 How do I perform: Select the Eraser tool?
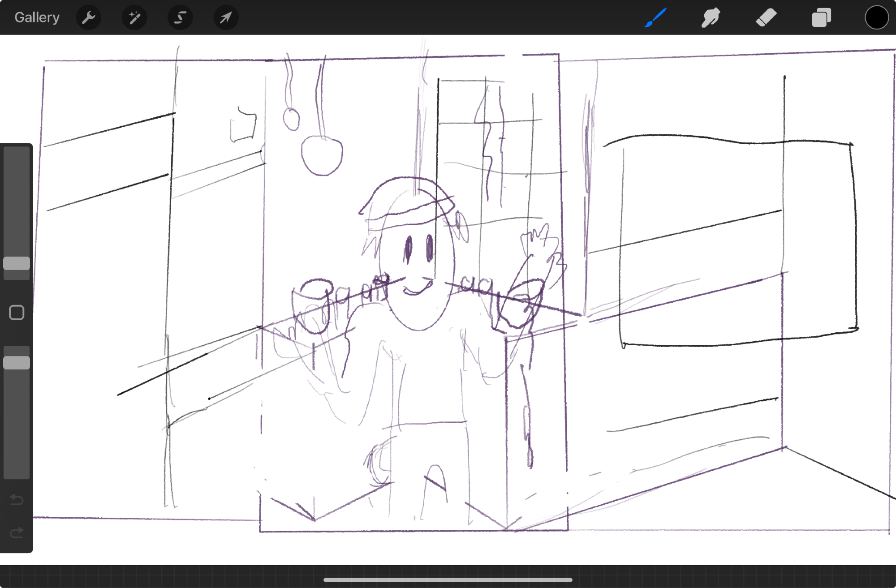pos(766,18)
